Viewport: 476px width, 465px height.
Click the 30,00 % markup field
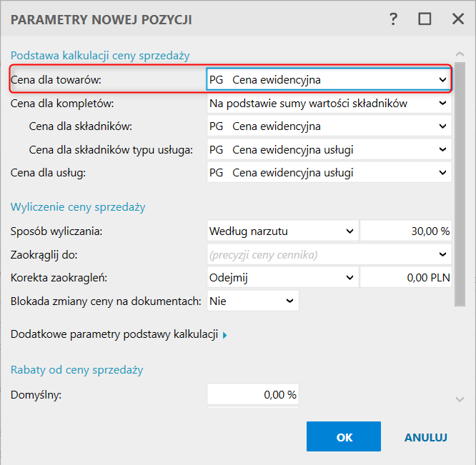[406, 231]
